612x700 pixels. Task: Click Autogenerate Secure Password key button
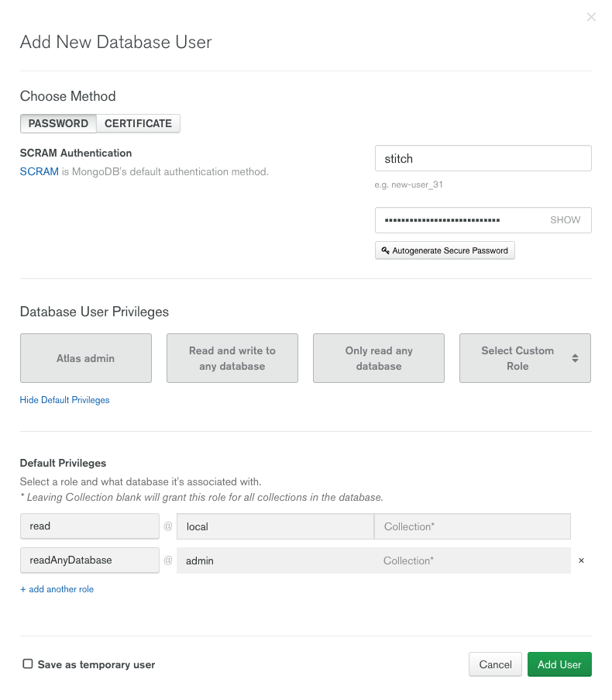pyautogui.click(x=445, y=250)
